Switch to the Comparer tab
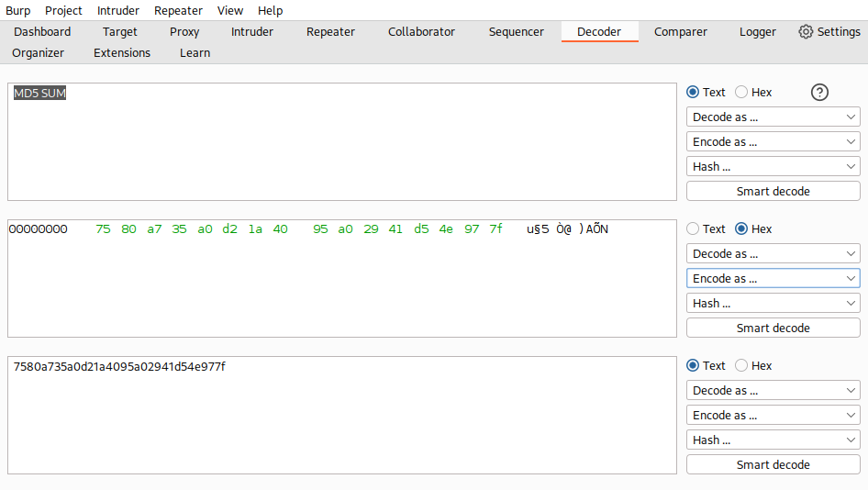This screenshot has height=490, width=868. pos(680,32)
